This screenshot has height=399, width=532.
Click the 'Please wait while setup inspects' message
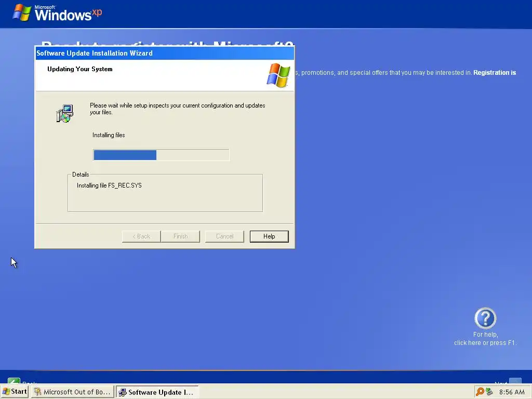178,109
